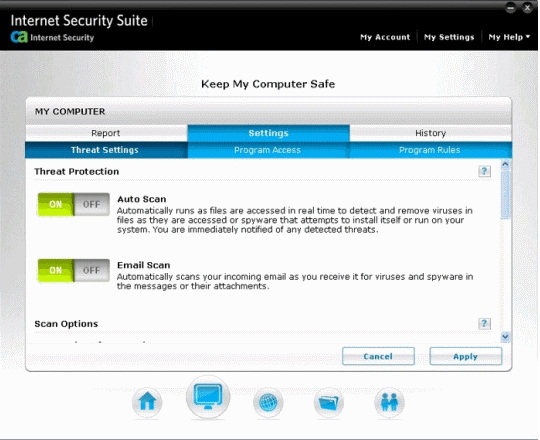
Task: Open the My Files folder icon
Action: [329, 402]
